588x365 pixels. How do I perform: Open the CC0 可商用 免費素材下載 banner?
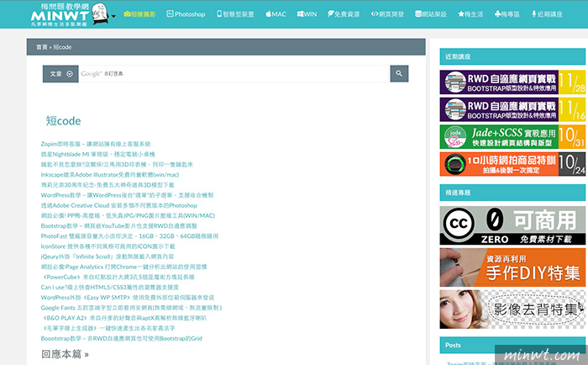(512, 225)
